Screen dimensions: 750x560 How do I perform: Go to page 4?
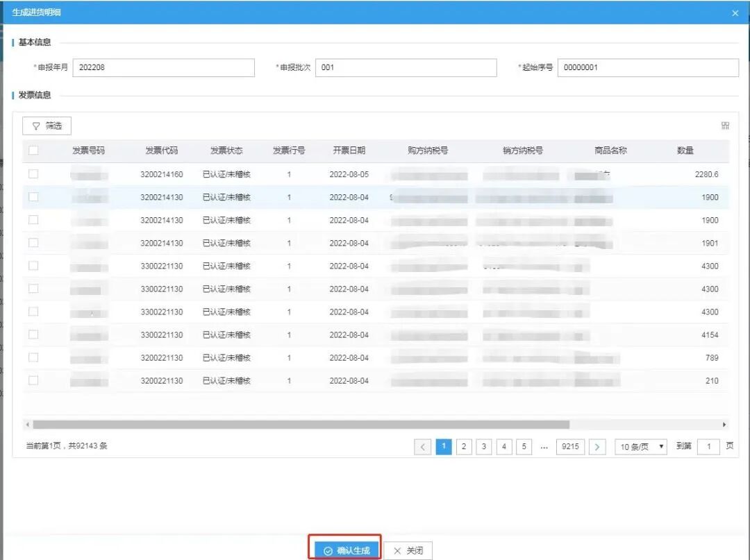pos(504,446)
